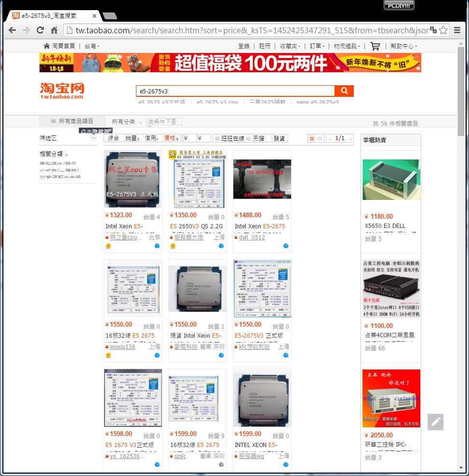Click the e5-2675v3 search input box
The height and width of the screenshot is (476, 469).
pyautogui.click(x=235, y=91)
